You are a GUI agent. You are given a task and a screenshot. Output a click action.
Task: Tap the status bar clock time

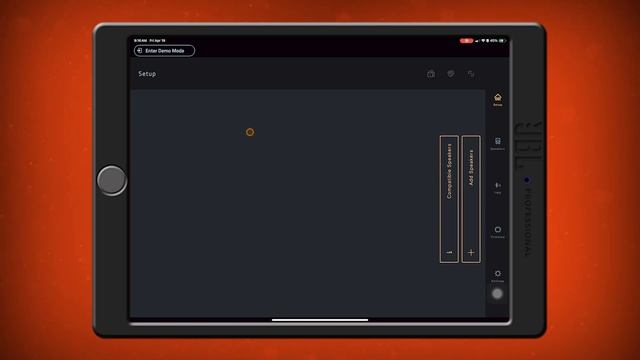140,41
